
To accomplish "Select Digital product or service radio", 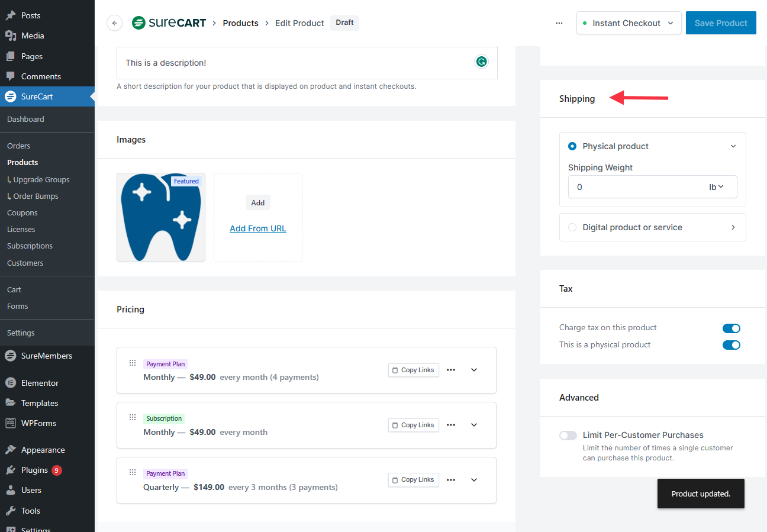I will [x=572, y=227].
